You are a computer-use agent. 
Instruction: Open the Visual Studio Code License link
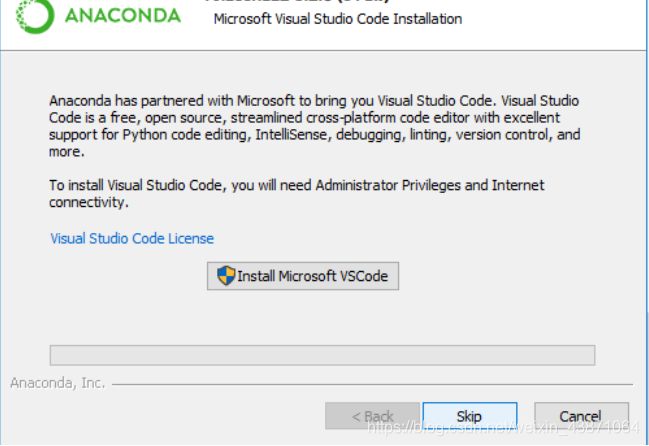click(x=132, y=239)
